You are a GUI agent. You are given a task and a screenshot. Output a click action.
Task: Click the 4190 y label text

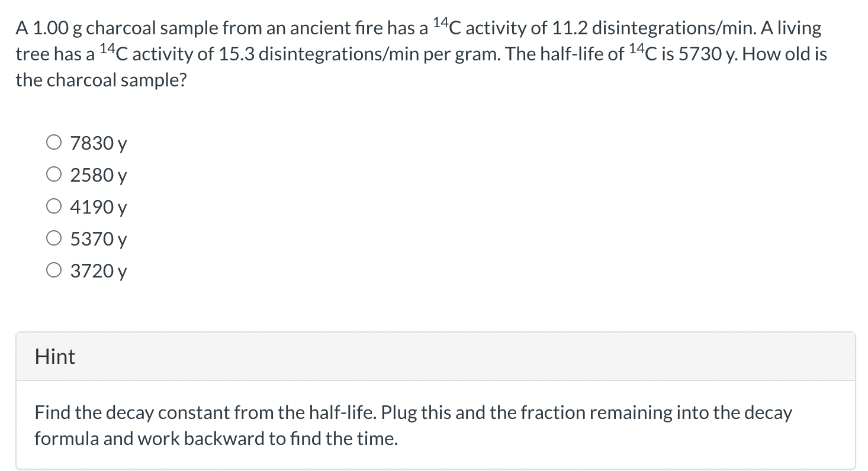coord(98,207)
